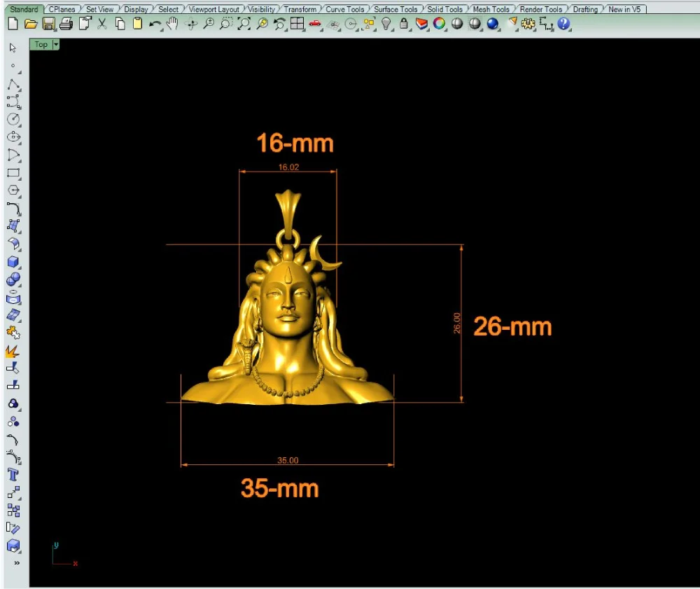
Task: Switch to four viewports layout icon
Action: click(x=297, y=24)
